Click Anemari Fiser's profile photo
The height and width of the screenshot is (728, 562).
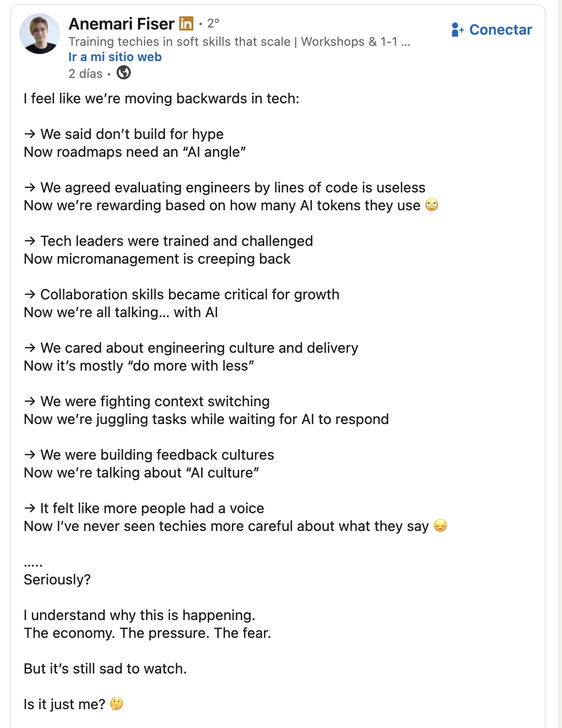coord(40,34)
